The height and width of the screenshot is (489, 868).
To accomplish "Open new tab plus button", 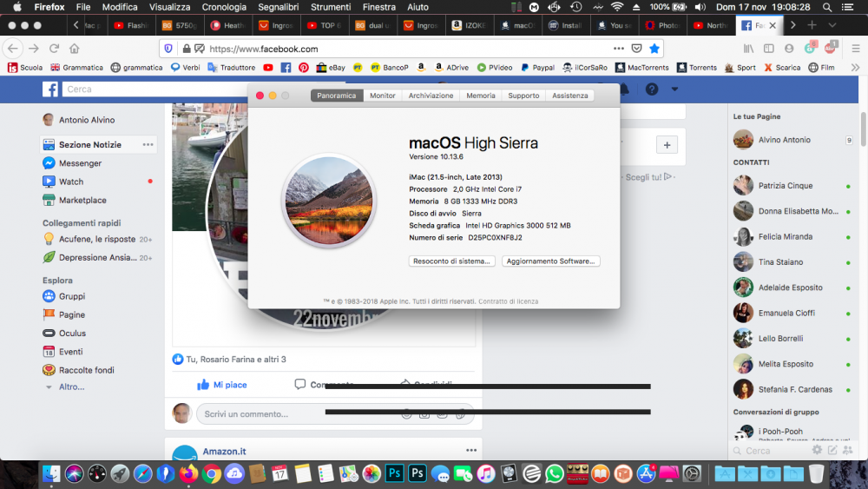I will tap(812, 25).
